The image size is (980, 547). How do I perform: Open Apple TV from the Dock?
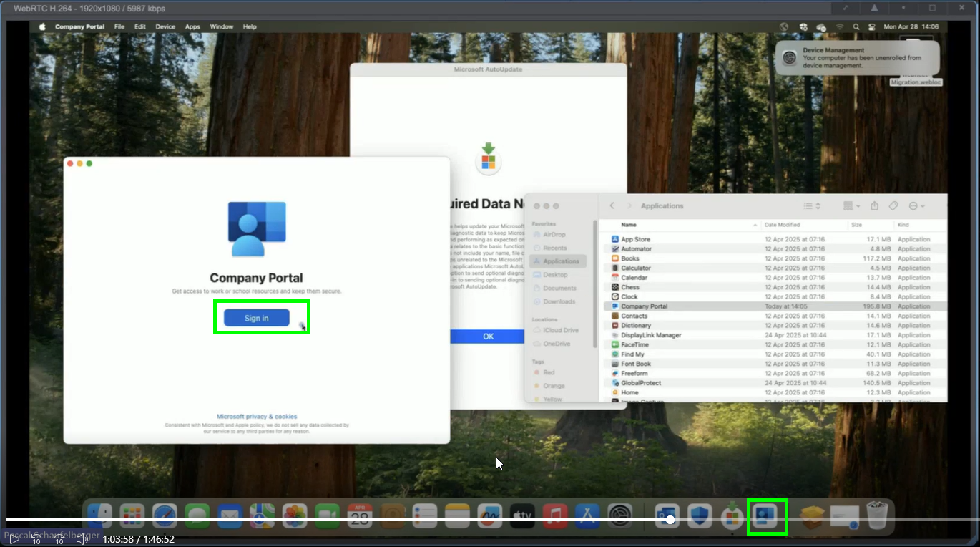(x=522, y=516)
